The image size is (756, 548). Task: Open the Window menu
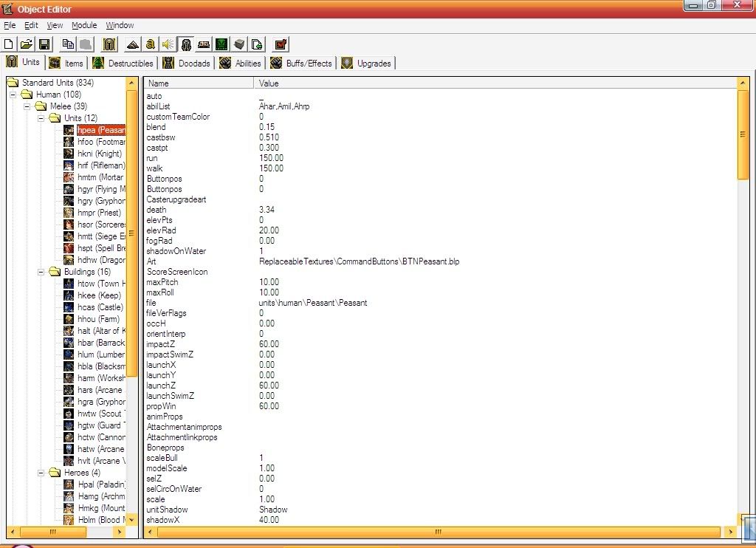tap(120, 25)
